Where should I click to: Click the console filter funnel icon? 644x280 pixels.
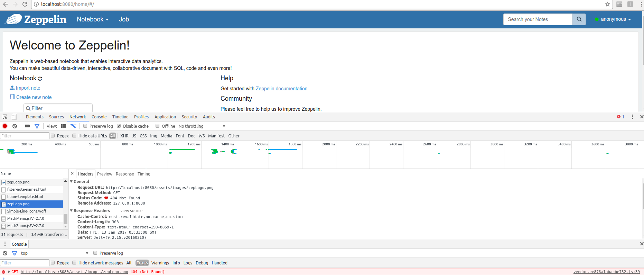click(15, 253)
